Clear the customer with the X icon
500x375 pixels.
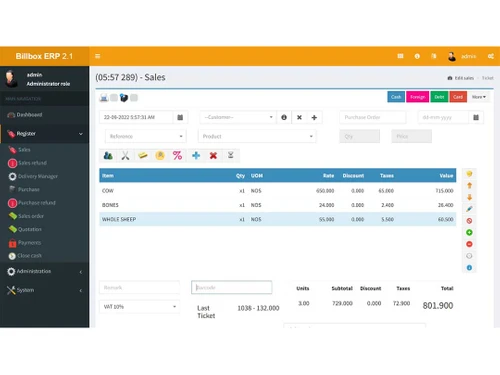[x=299, y=117]
